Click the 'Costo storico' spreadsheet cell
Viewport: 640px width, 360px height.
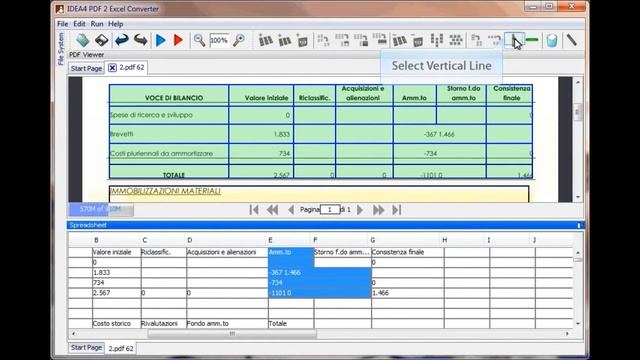116,324
